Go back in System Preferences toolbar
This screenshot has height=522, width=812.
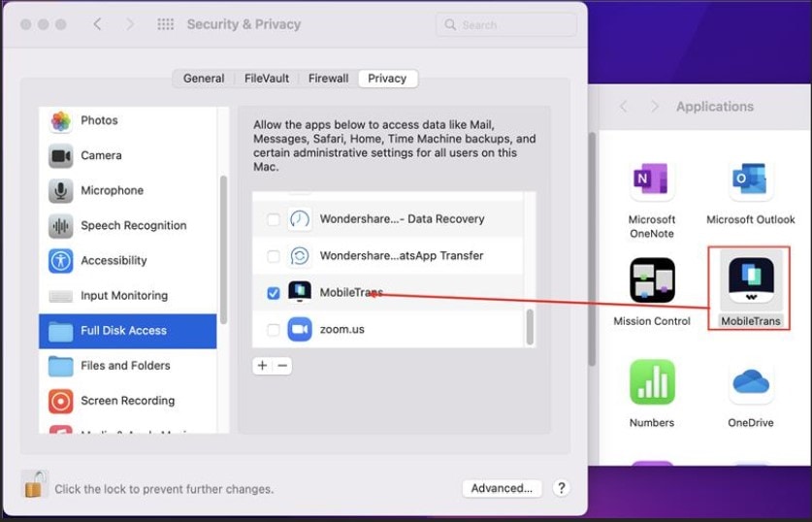pos(97,24)
